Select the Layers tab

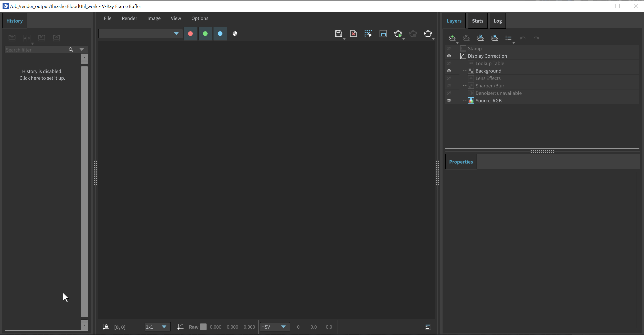point(454,21)
